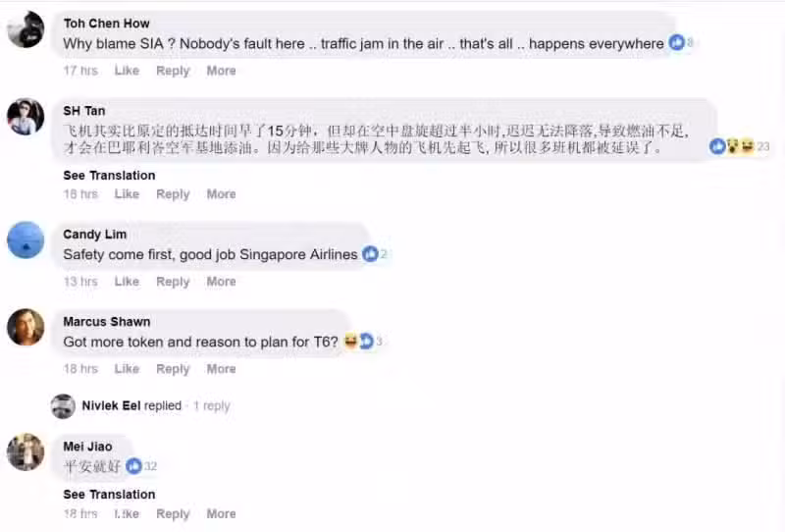Reply to SH Tan's comment
The width and height of the screenshot is (785, 532).
[x=173, y=194]
